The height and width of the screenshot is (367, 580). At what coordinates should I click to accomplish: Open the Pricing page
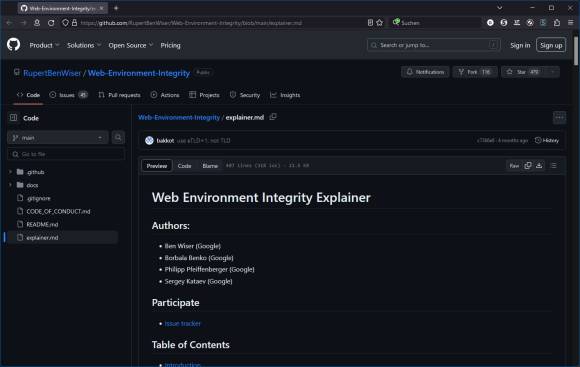(171, 45)
